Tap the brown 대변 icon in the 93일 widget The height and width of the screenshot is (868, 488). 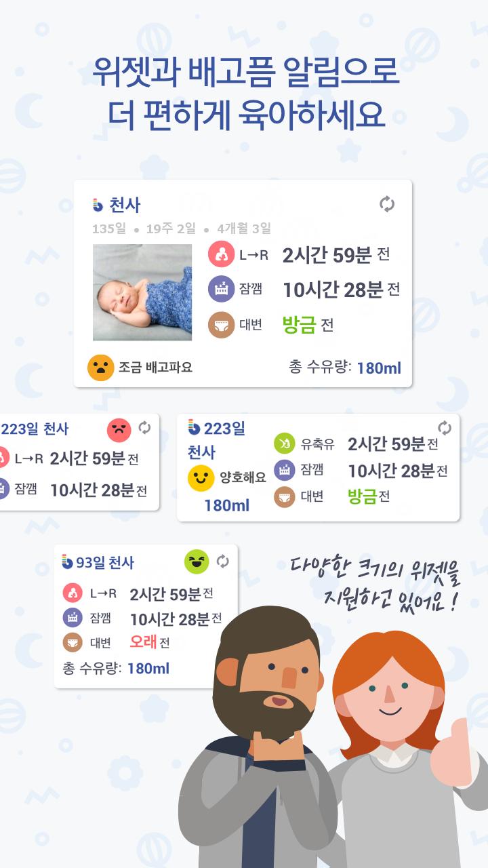click(x=73, y=642)
